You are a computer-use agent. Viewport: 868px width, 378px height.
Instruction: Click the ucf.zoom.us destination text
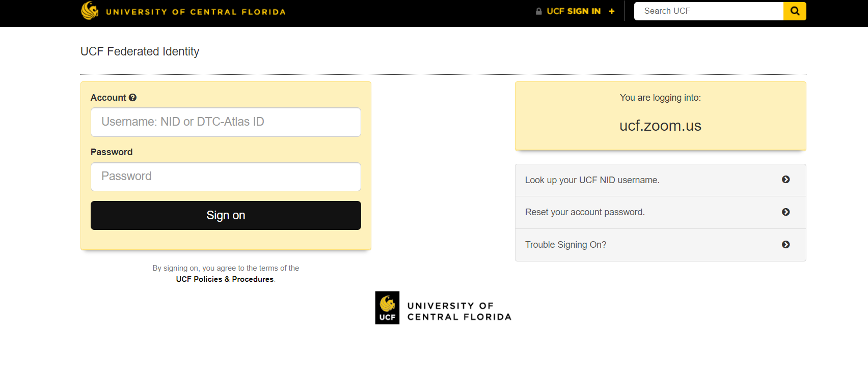660,126
